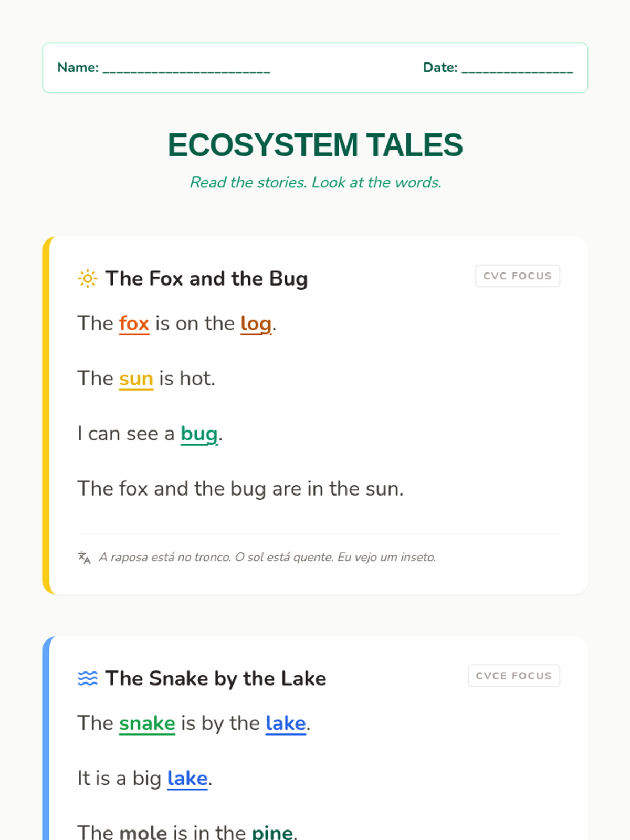Click lake in the first snake sentence

pos(286,724)
